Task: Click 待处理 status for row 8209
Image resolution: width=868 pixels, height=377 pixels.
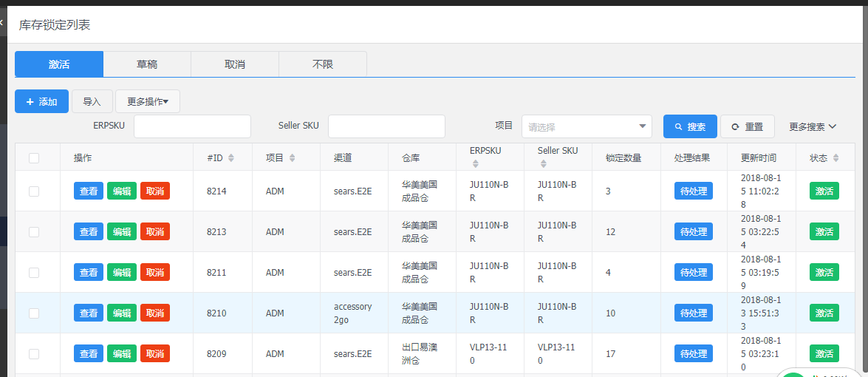Action: (694, 354)
